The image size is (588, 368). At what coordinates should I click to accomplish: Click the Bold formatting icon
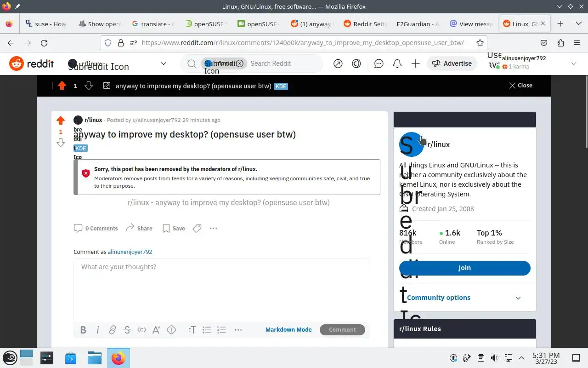[83, 330]
